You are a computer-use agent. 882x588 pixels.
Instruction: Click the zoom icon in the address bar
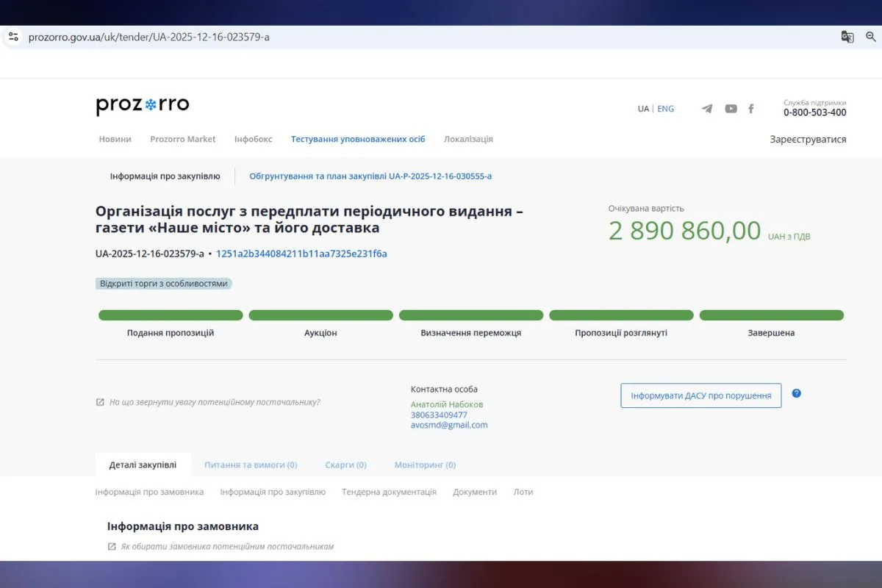tap(871, 36)
